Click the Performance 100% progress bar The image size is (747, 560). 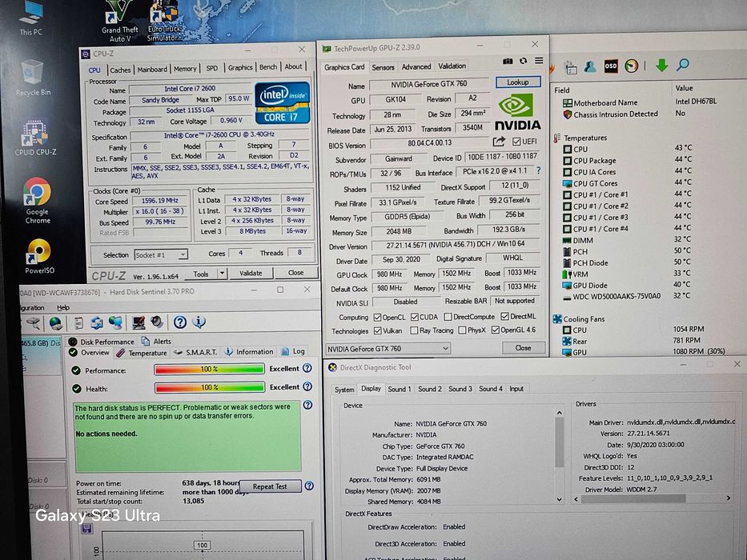209,369
